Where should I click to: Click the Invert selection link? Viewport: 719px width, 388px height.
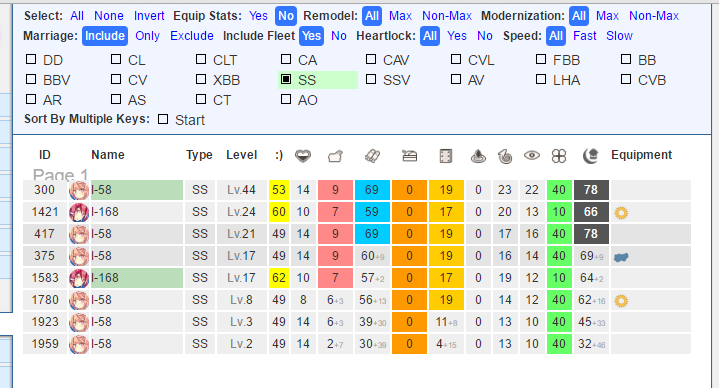(x=149, y=16)
